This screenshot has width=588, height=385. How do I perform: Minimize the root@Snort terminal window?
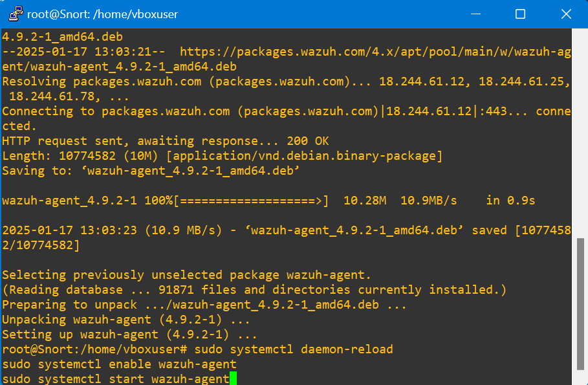[475, 14]
